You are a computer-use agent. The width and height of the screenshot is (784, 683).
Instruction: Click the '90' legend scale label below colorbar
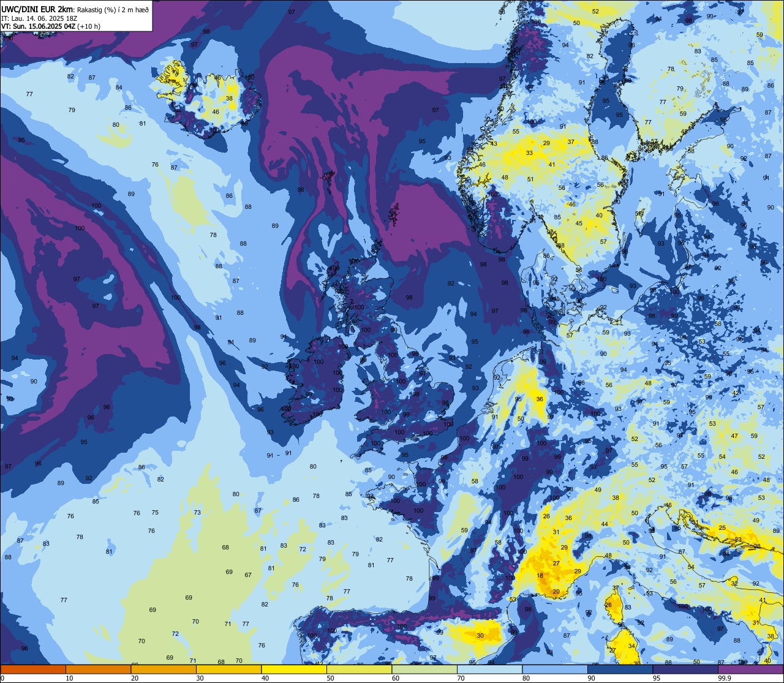592,678
